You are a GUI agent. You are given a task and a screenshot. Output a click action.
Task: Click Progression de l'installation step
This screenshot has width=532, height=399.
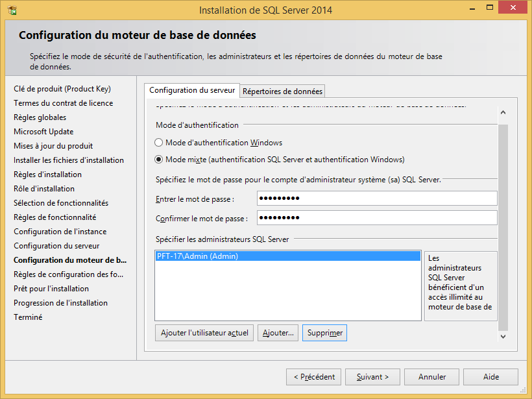pyautogui.click(x=60, y=302)
